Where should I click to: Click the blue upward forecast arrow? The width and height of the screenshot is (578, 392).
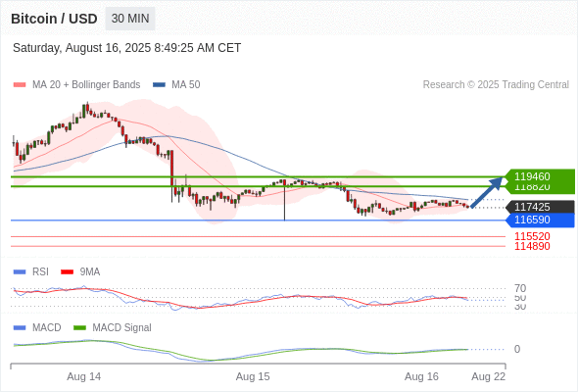click(487, 192)
